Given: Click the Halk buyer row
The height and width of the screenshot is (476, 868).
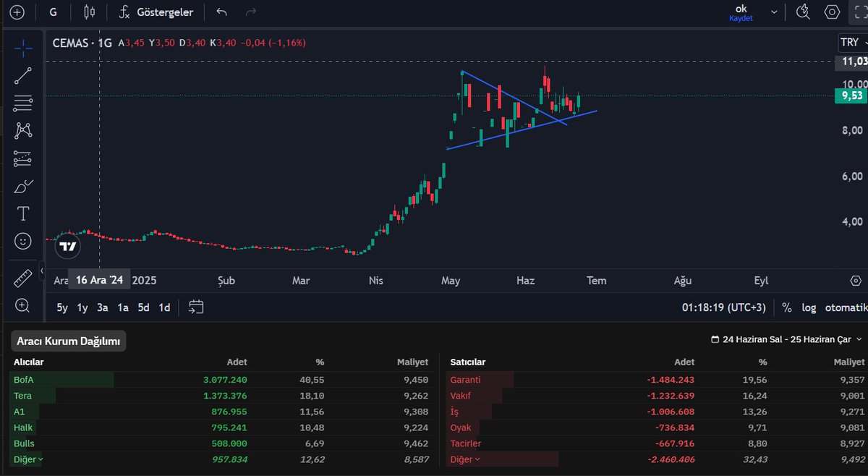Looking at the screenshot, I should [x=221, y=428].
